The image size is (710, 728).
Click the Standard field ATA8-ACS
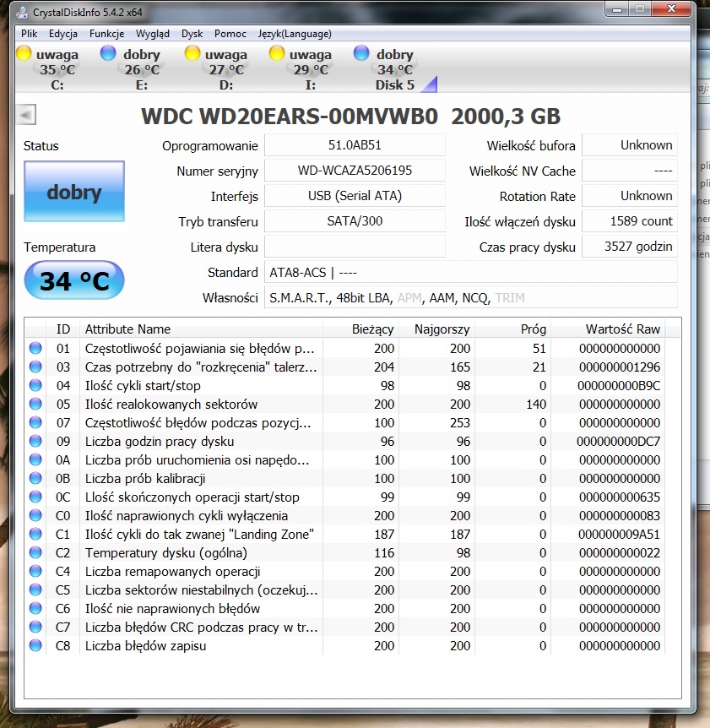(471, 272)
